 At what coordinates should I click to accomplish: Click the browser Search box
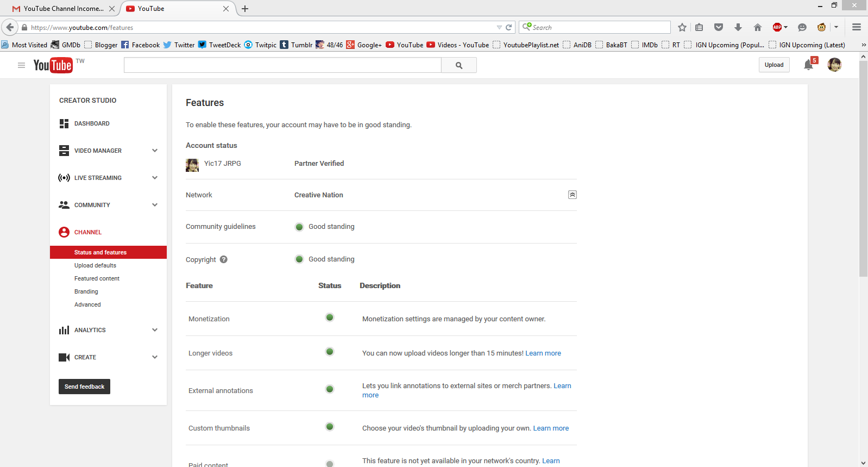tap(595, 27)
